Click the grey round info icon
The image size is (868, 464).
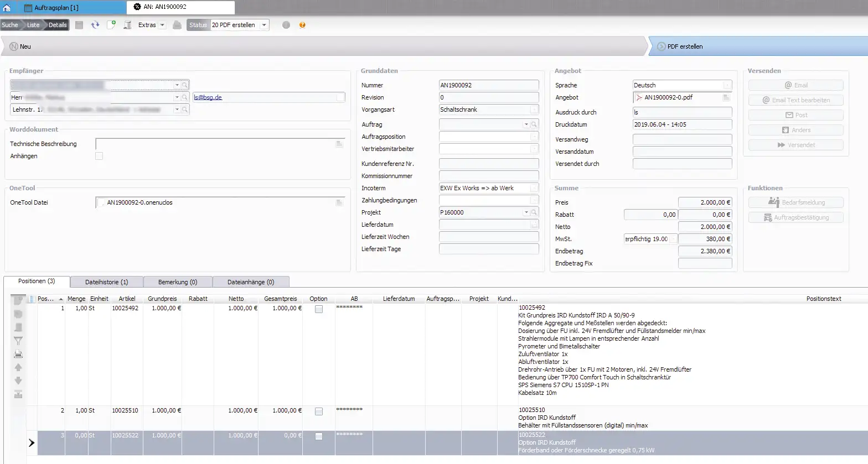pos(286,25)
